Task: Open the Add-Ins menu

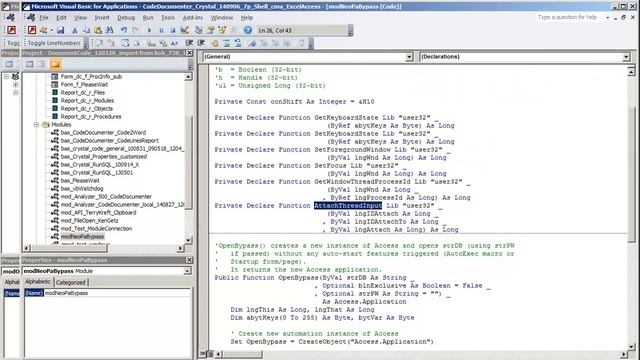Action: (193, 18)
